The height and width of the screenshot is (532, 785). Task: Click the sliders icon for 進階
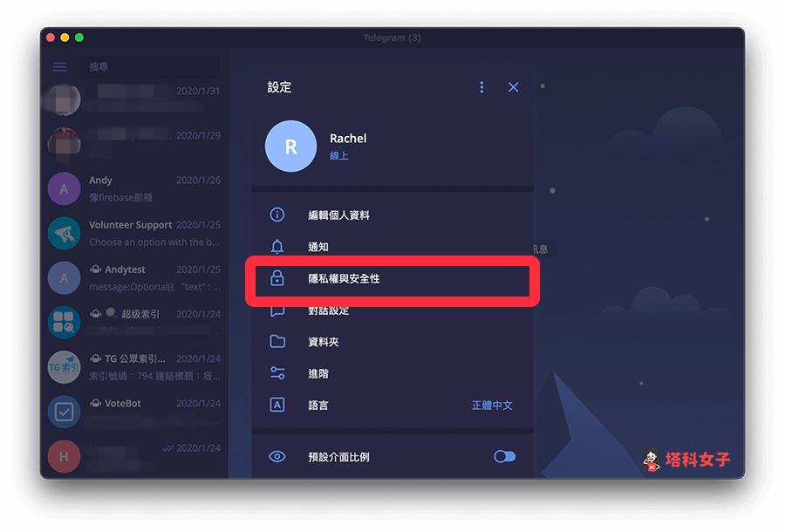277,373
